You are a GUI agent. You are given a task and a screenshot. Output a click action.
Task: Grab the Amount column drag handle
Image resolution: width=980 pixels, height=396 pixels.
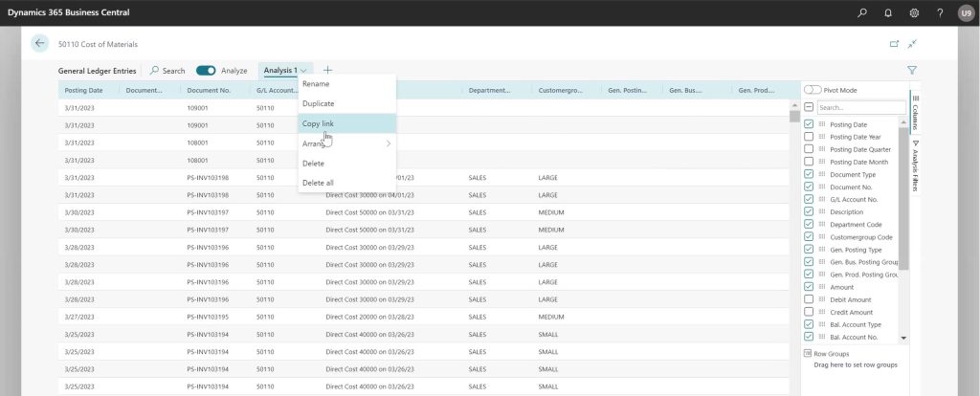[x=822, y=287]
